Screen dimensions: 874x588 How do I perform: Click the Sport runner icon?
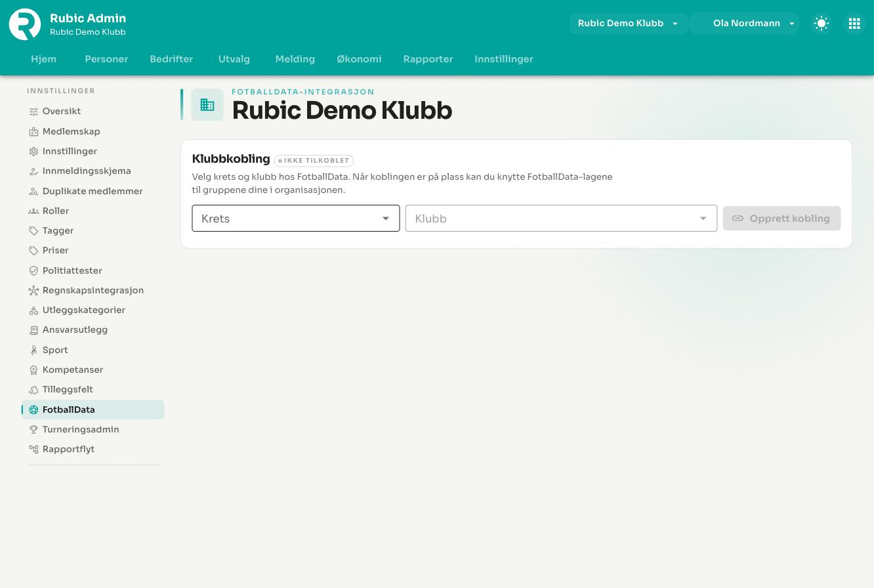33,350
